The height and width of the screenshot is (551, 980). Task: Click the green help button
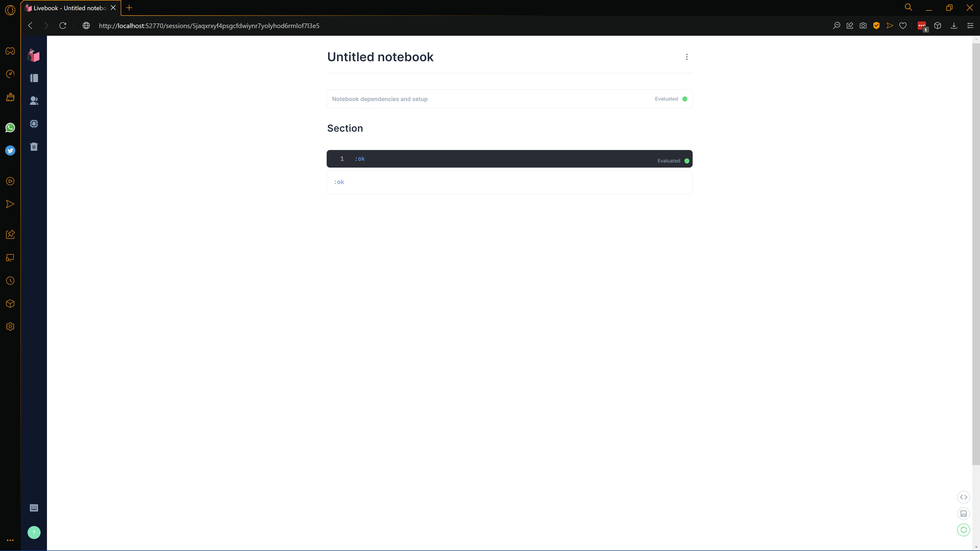click(x=34, y=532)
